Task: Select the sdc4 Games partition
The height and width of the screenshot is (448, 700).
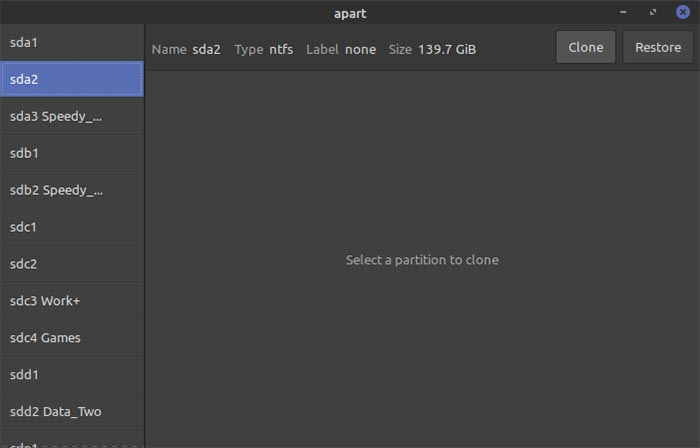Action: click(x=72, y=338)
